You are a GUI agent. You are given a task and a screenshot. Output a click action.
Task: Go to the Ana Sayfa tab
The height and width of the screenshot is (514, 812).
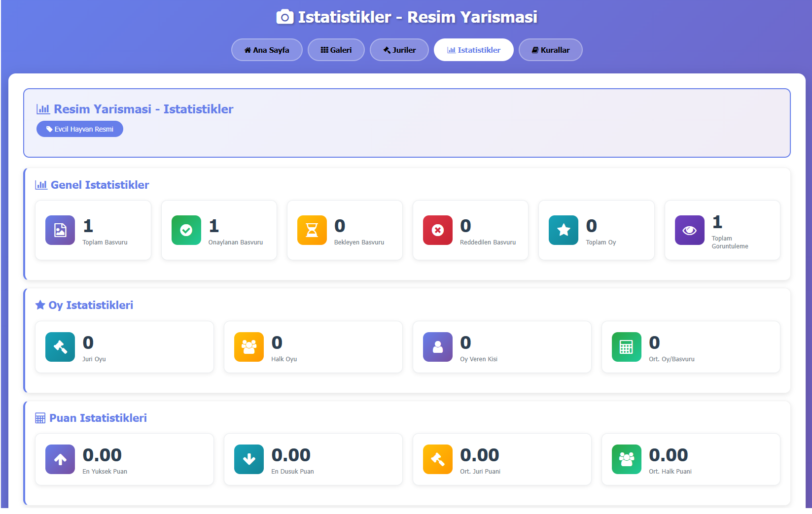coord(267,50)
